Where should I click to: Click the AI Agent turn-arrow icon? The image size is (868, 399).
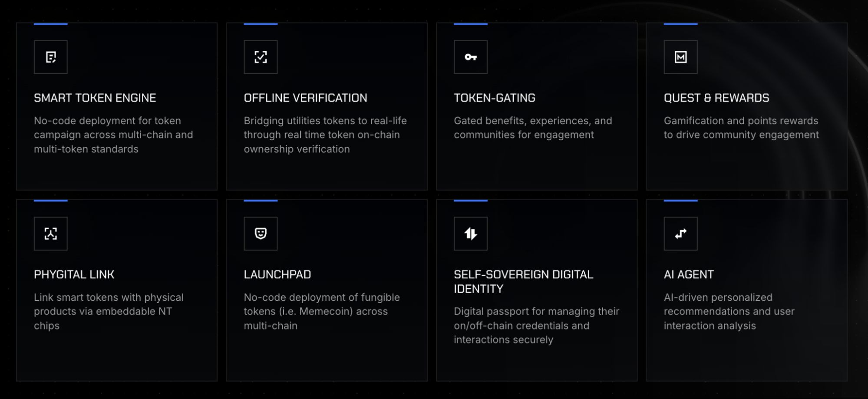(680, 234)
